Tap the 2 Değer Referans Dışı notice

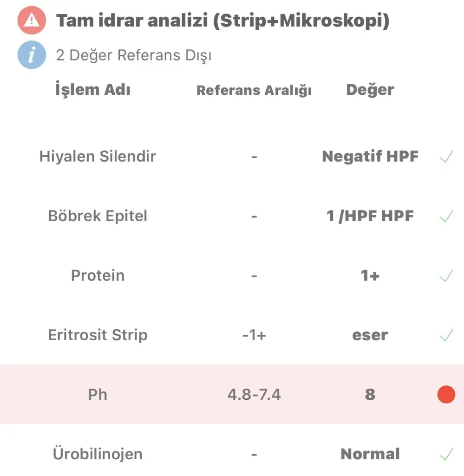pyautogui.click(x=134, y=55)
